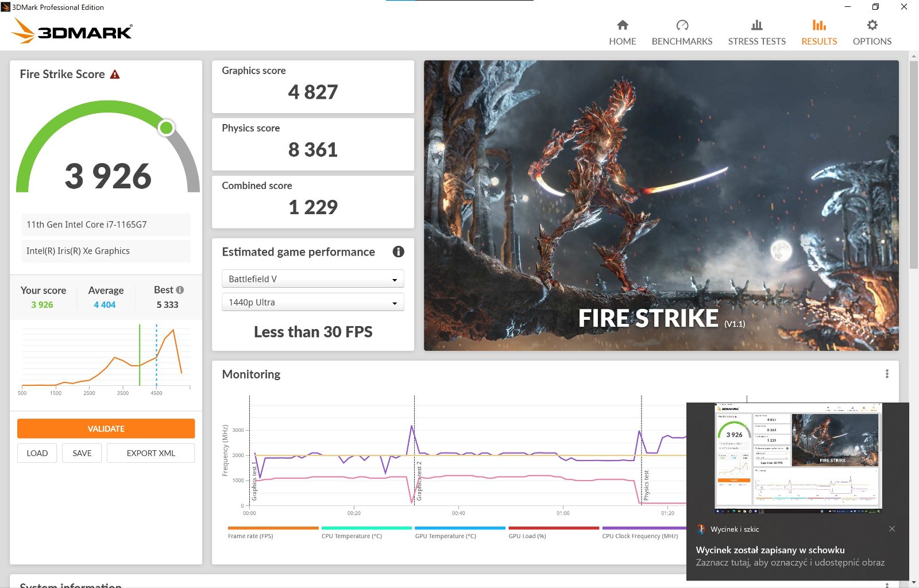Click the LOAD button
919x588 pixels.
(37, 453)
